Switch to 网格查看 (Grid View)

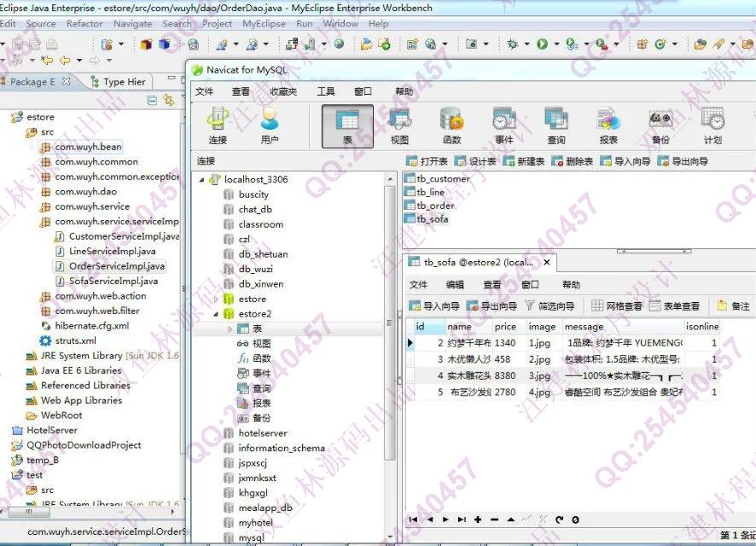tap(617, 306)
